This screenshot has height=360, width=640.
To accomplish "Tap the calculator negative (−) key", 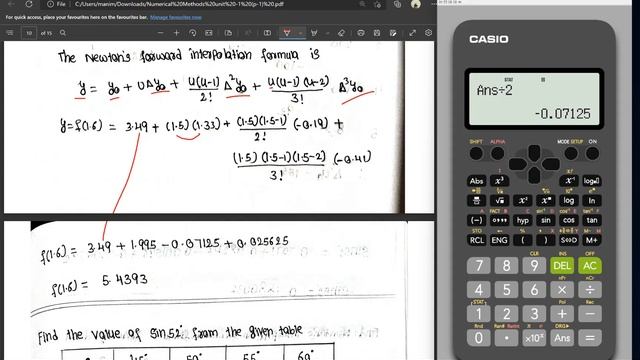I will tap(476, 220).
